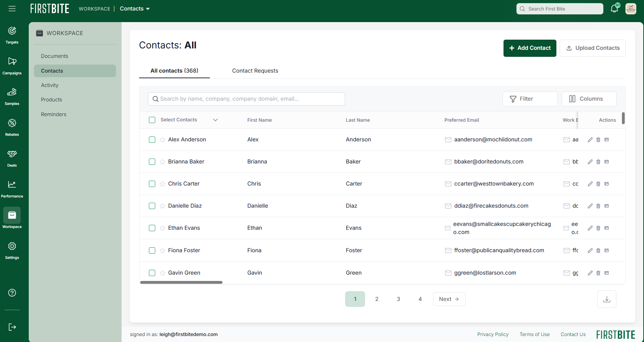The height and width of the screenshot is (342, 644).
Task: Edit Gavin Green's contact
Action: tap(590, 273)
